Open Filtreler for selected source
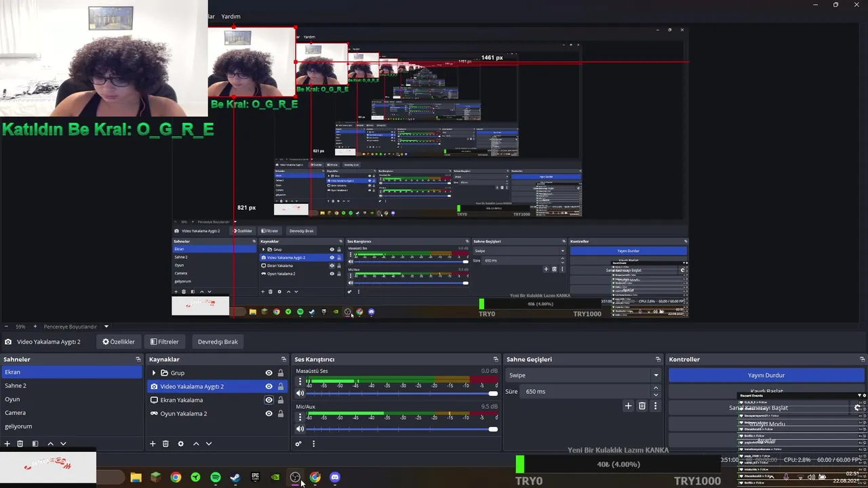The image size is (868, 488). click(x=165, y=342)
